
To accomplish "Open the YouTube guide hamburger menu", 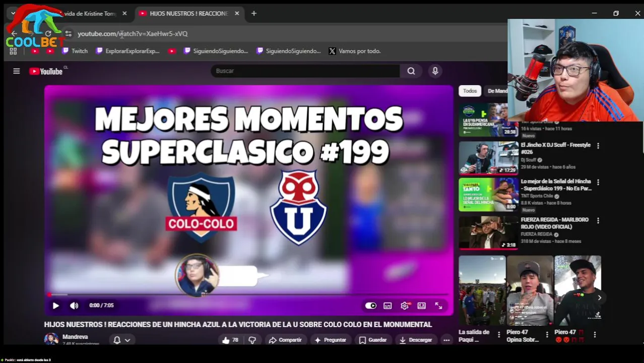I will pyautogui.click(x=16, y=71).
